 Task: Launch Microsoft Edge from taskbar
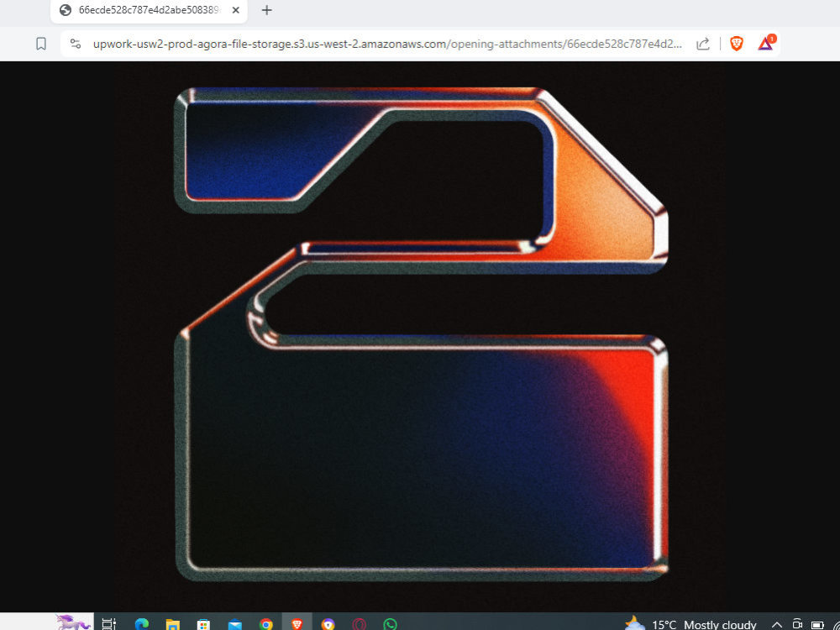coord(142,625)
